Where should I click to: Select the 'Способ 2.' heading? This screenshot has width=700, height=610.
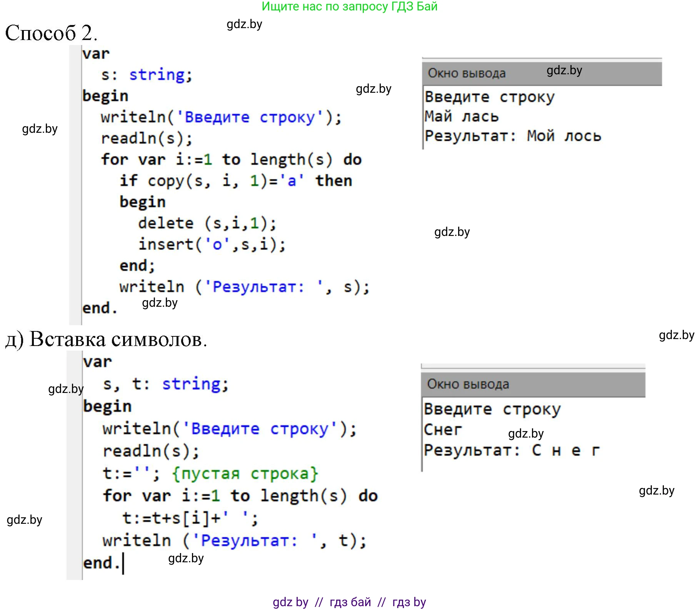[51, 33]
